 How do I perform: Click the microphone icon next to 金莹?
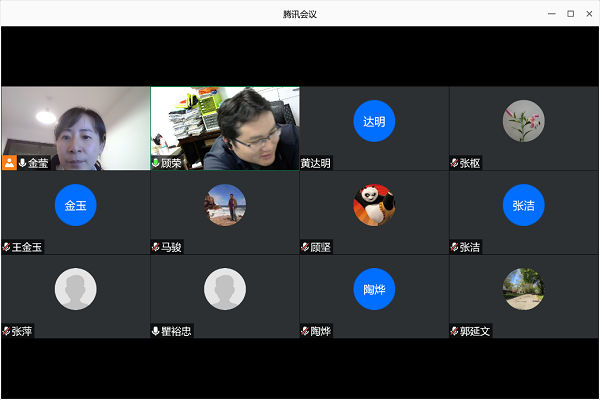click(23, 162)
